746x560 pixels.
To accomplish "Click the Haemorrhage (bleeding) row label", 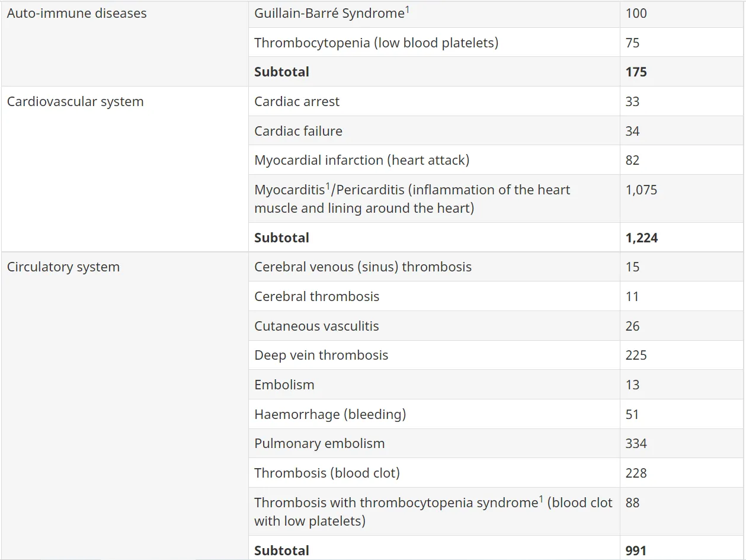I will (330, 414).
